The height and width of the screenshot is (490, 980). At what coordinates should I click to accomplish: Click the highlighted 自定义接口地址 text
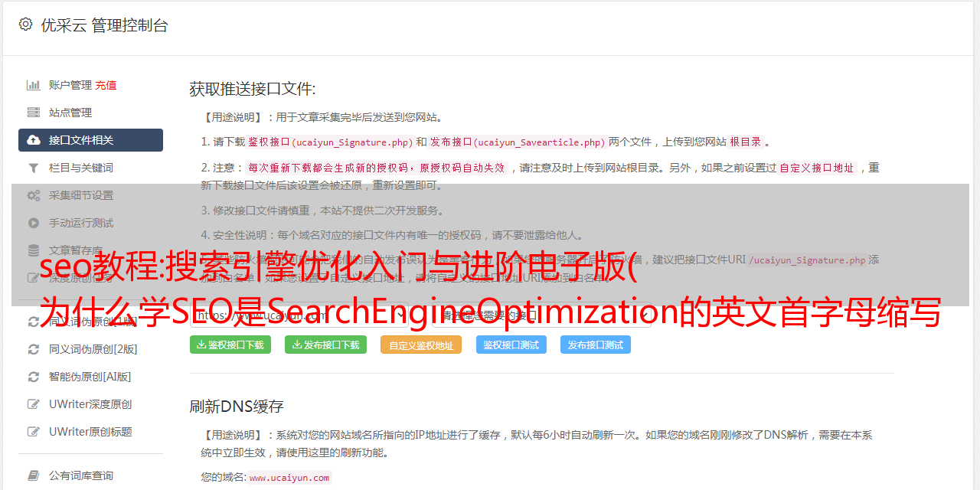817,168
